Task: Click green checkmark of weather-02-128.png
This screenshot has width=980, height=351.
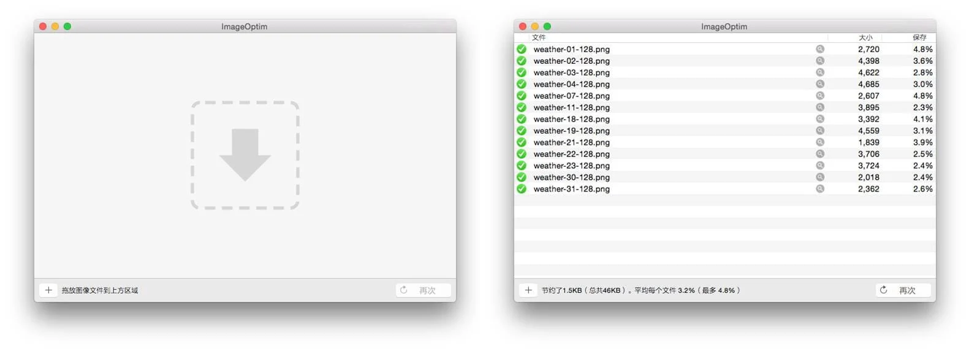Action: (522, 61)
